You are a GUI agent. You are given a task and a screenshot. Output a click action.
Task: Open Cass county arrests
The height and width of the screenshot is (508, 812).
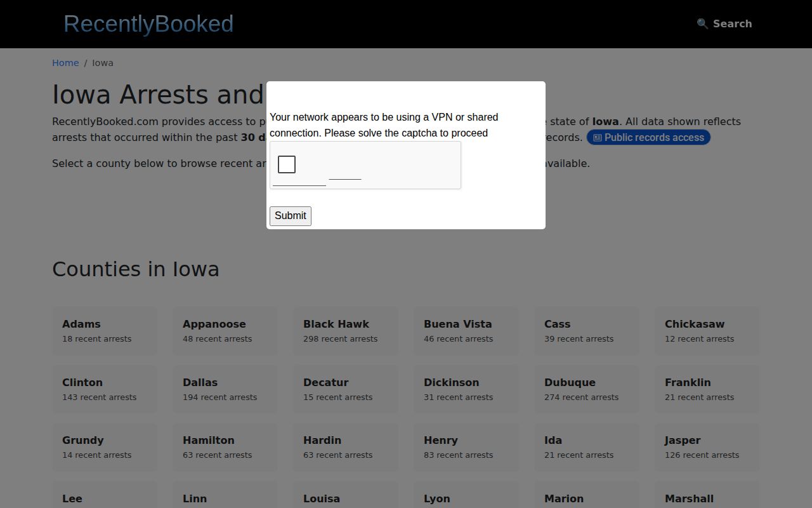(x=587, y=331)
